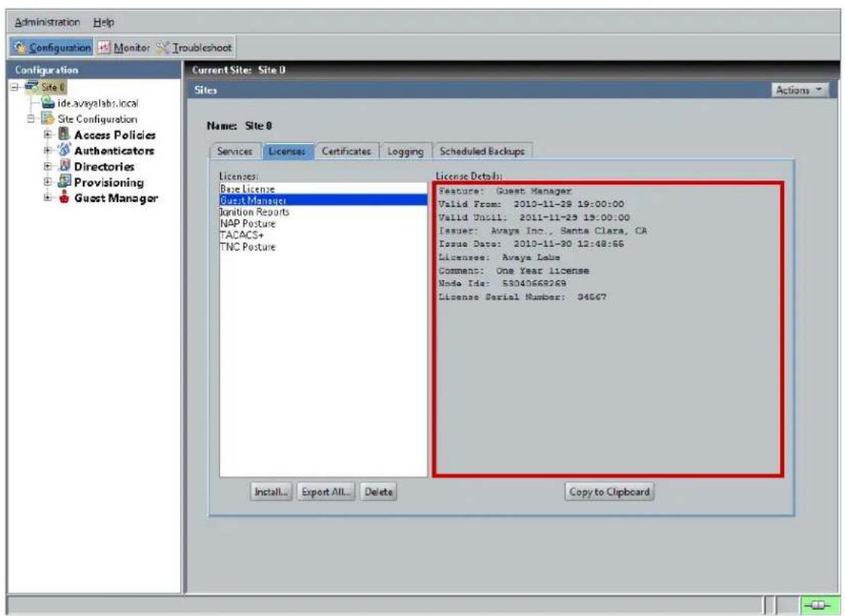Expand the Access Policies node

[x=47, y=135]
